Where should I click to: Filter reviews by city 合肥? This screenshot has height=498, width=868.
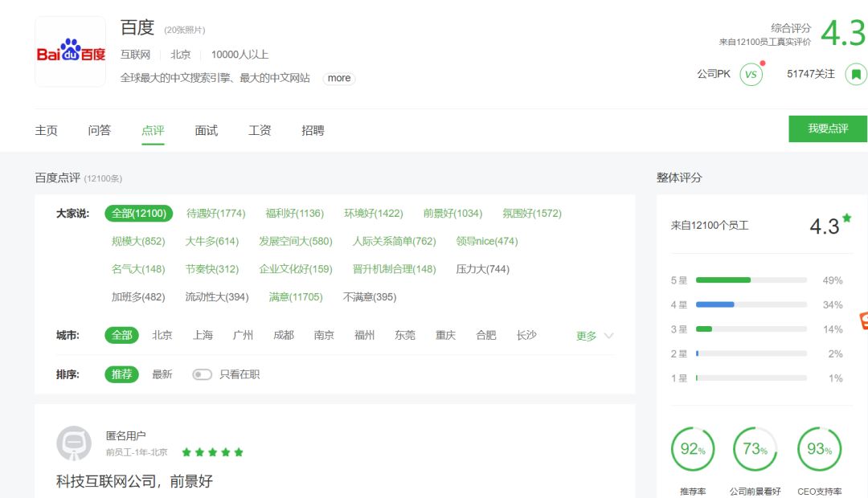(486, 335)
